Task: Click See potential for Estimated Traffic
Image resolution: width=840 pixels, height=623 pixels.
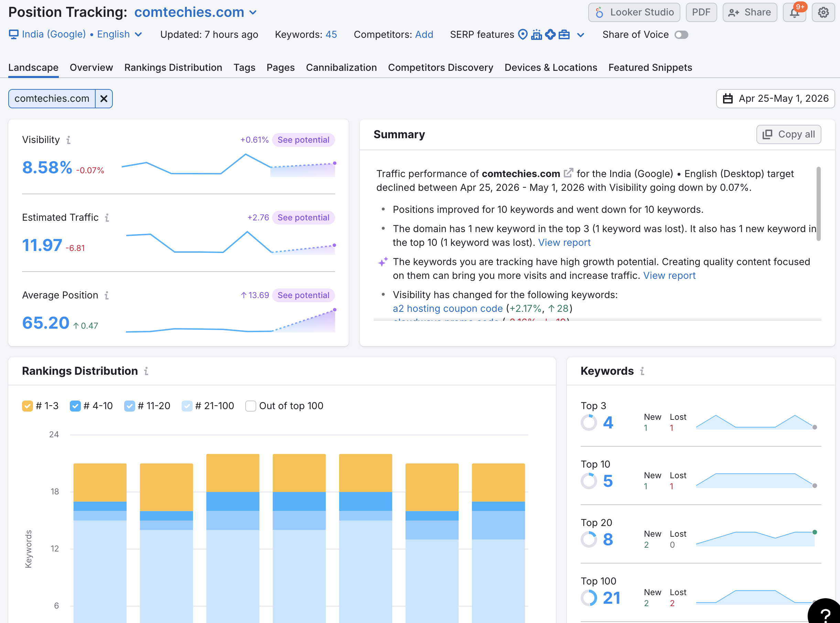Action: click(x=303, y=218)
